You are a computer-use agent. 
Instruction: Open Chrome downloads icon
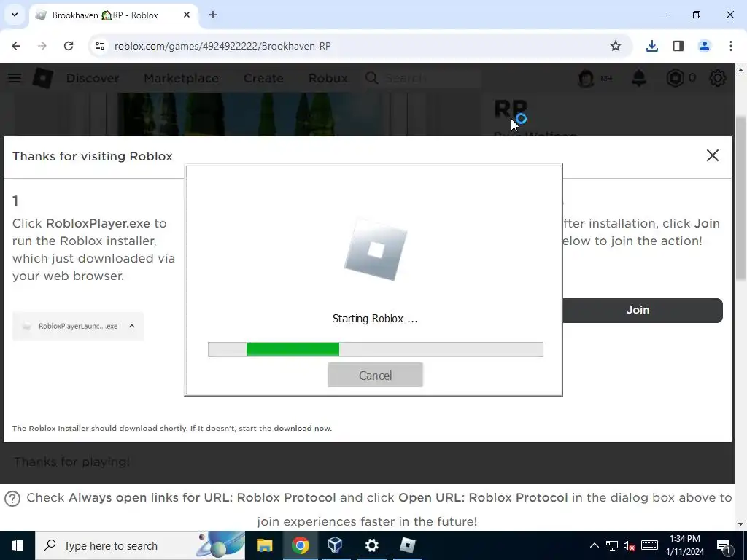pyautogui.click(x=651, y=46)
